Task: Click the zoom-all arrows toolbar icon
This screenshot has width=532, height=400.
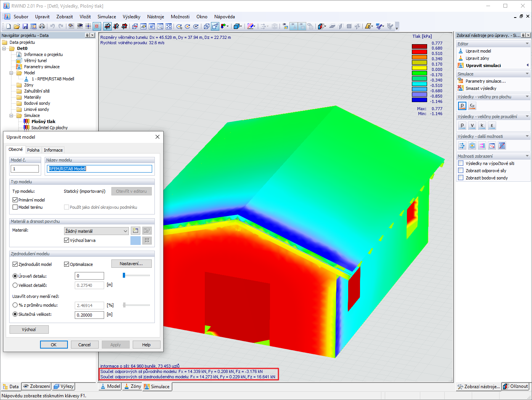Action: tap(169, 26)
